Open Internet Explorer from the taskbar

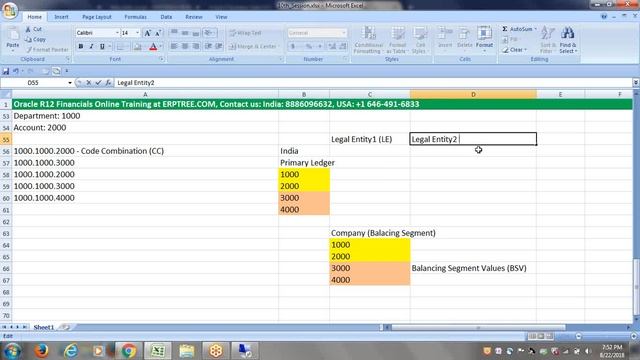click(70, 351)
